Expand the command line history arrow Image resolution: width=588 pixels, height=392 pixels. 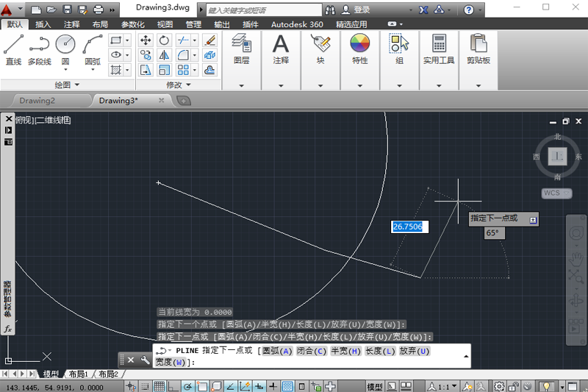(466, 357)
